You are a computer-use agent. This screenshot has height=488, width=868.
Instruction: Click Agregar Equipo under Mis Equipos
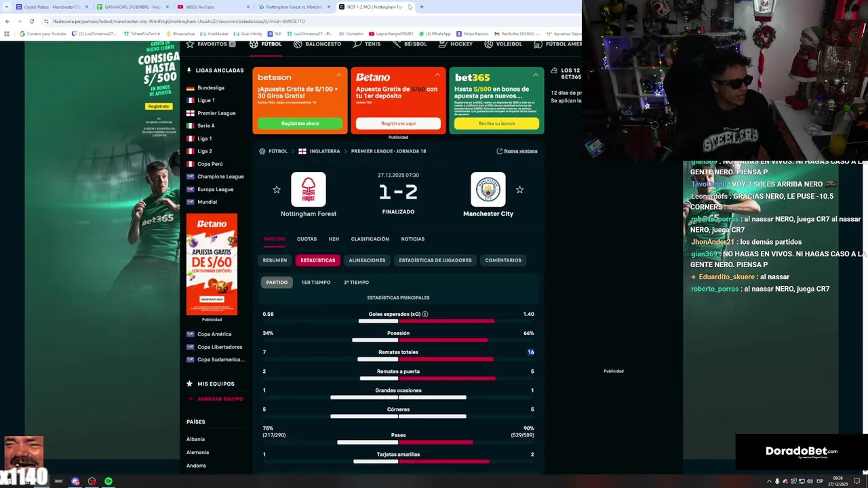(x=215, y=399)
